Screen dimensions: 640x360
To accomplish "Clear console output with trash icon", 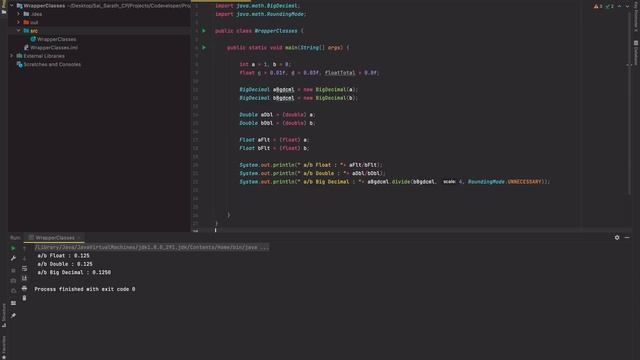I will coord(24,298).
